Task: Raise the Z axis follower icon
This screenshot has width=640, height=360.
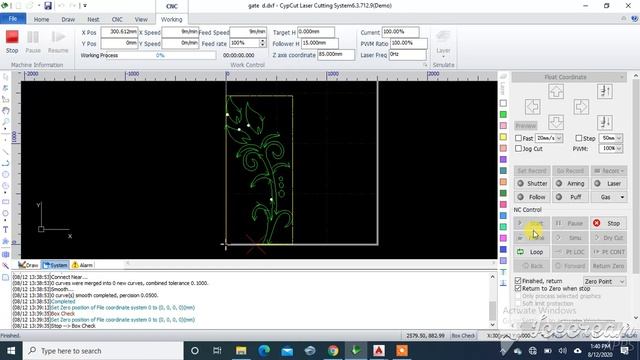Action: tap(604, 91)
